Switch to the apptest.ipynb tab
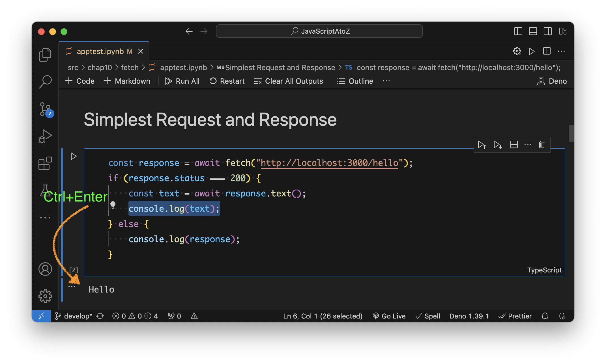The image size is (606, 364). point(100,51)
